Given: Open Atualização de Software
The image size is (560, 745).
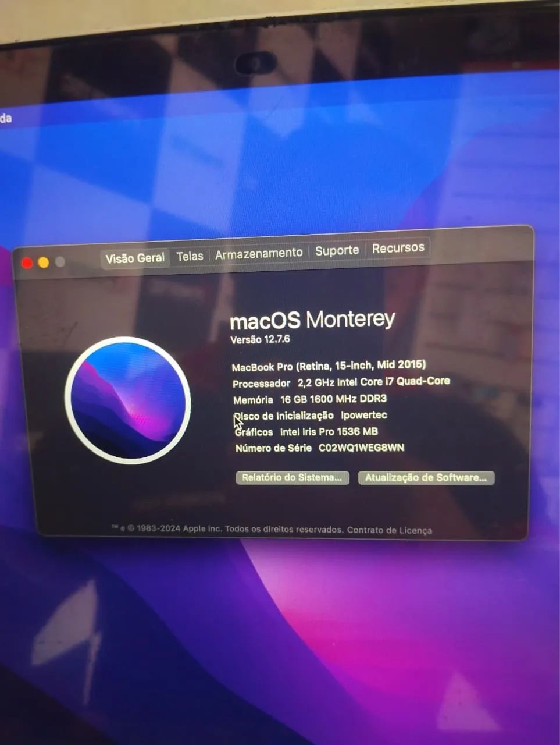Looking at the screenshot, I should click(x=426, y=477).
